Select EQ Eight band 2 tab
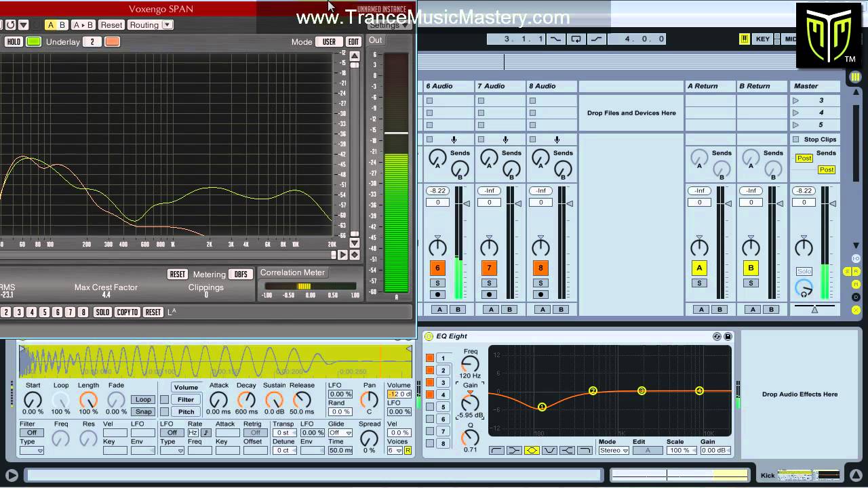 click(x=443, y=370)
